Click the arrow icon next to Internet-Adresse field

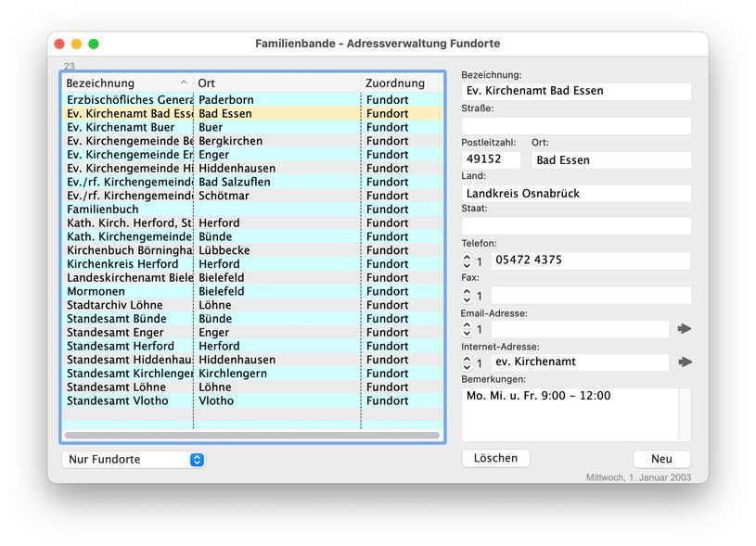[685, 362]
